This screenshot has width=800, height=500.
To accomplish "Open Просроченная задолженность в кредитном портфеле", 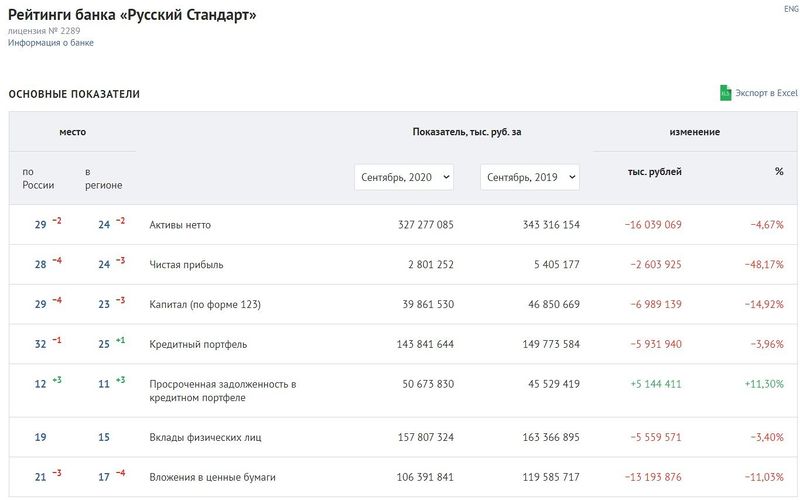I will tap(222, 391).
